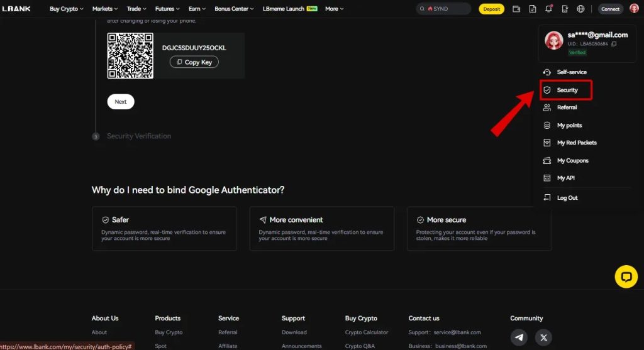Expand the Markets dropdown
Image resolution: width=644 pixels, height=350 pixels.
coord(105,9)
